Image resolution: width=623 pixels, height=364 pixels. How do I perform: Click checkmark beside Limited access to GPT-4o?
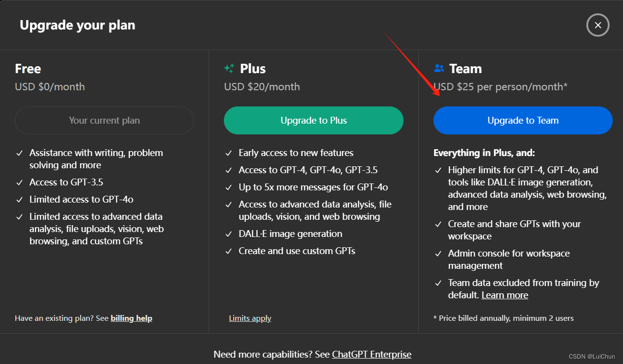[19, 200]
